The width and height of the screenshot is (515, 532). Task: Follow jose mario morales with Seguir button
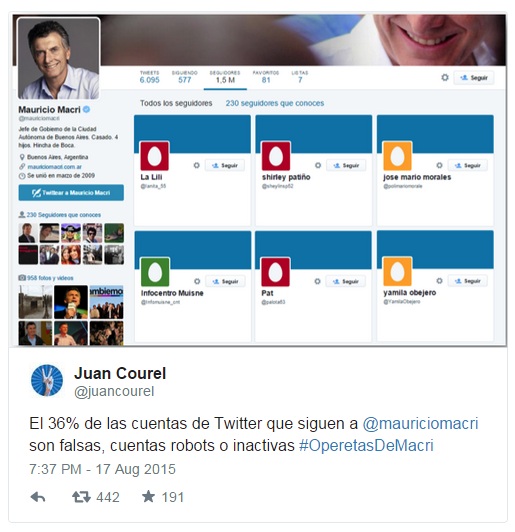468,165
